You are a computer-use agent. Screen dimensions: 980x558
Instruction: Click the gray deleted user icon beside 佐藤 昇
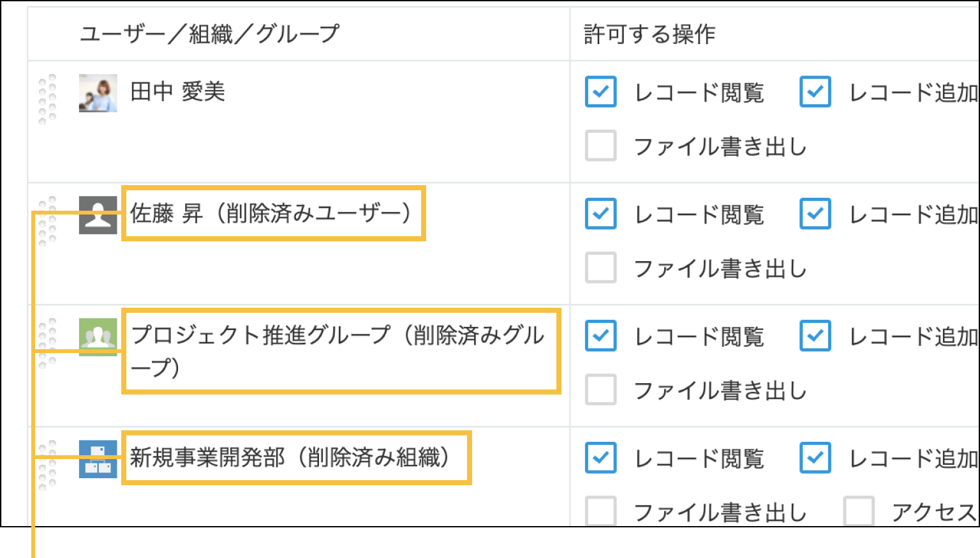point(97,215)
